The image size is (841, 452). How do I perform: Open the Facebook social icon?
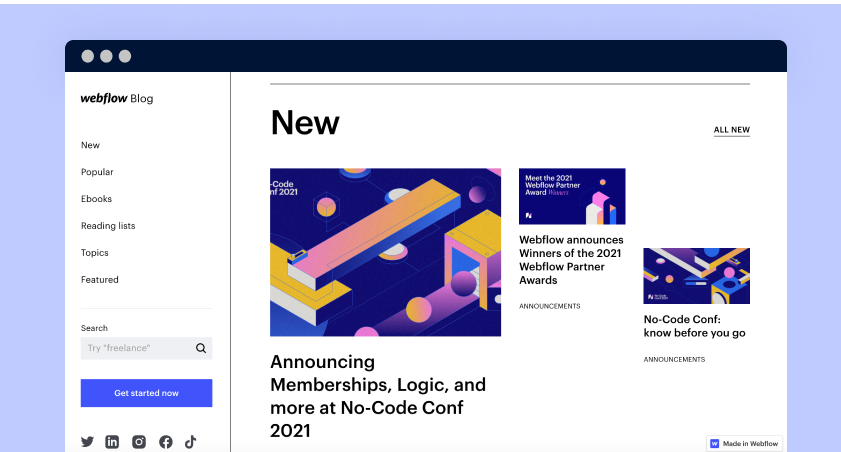166,442
